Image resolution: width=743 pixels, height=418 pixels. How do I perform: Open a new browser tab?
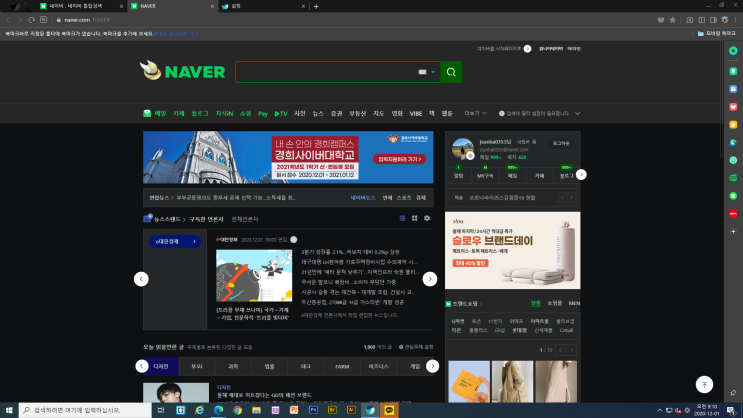tap(316, 6)
